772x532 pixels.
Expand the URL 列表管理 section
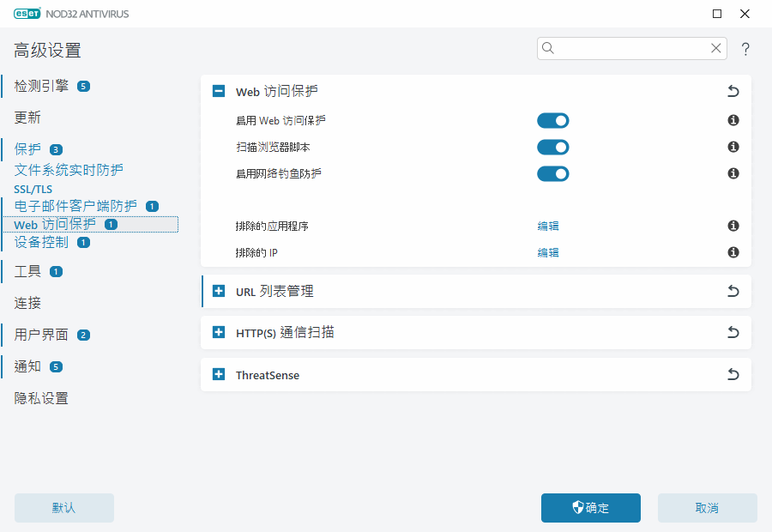click(x=218, y=291)
